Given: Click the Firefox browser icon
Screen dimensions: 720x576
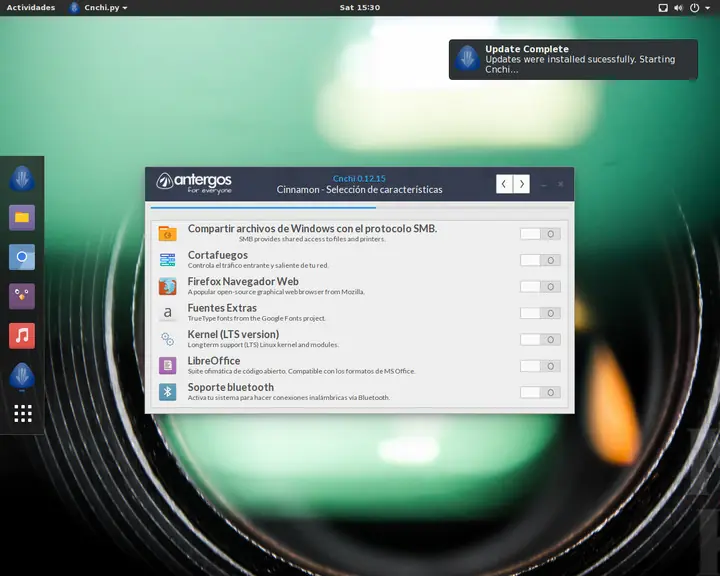Looking at the screenshot, I should [x=168, y=286].
